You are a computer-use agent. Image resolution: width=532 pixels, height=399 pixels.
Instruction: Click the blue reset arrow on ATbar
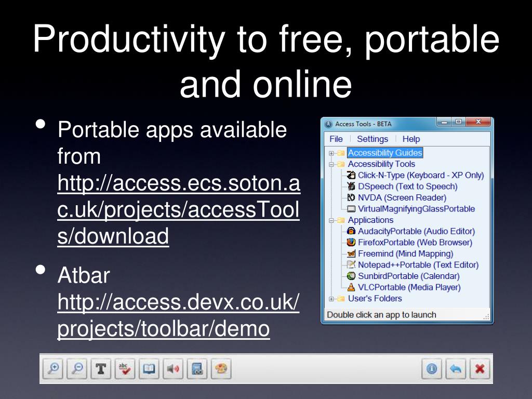pyautogui.click(x=456, y=369)
